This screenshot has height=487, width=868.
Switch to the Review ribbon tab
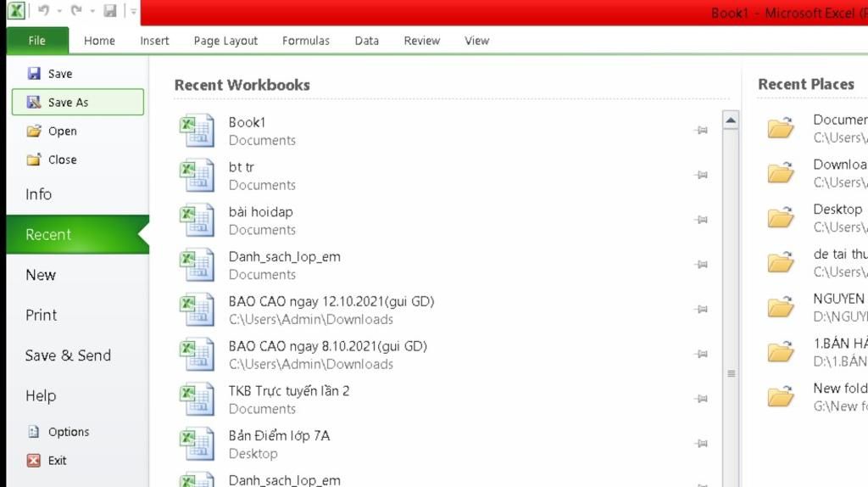click(422, 41)
